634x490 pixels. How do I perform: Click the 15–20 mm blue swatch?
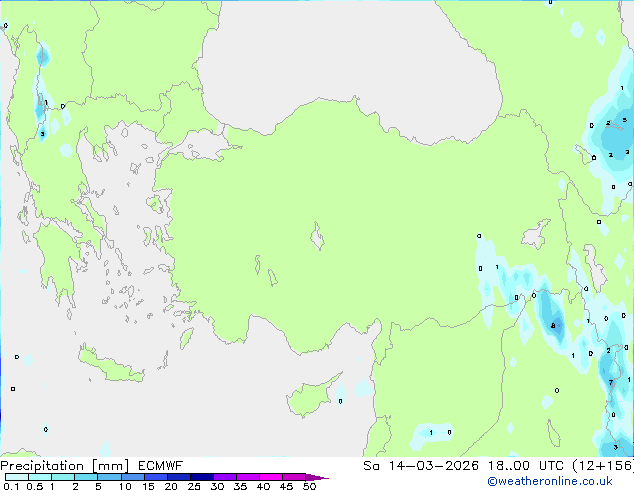(x=155, y=477)
